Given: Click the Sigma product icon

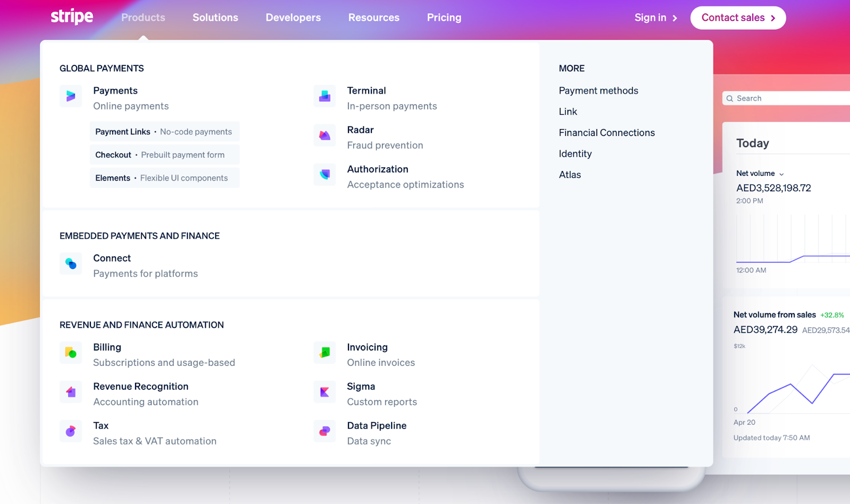Looking at the screenshot, I should pyautogui.click(x=325, y=392).
